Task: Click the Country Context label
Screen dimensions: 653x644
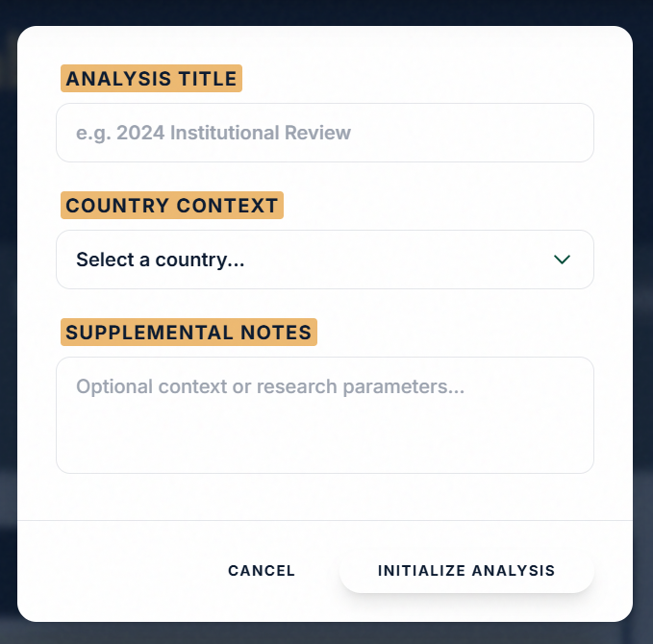Action: coord(172,206)
